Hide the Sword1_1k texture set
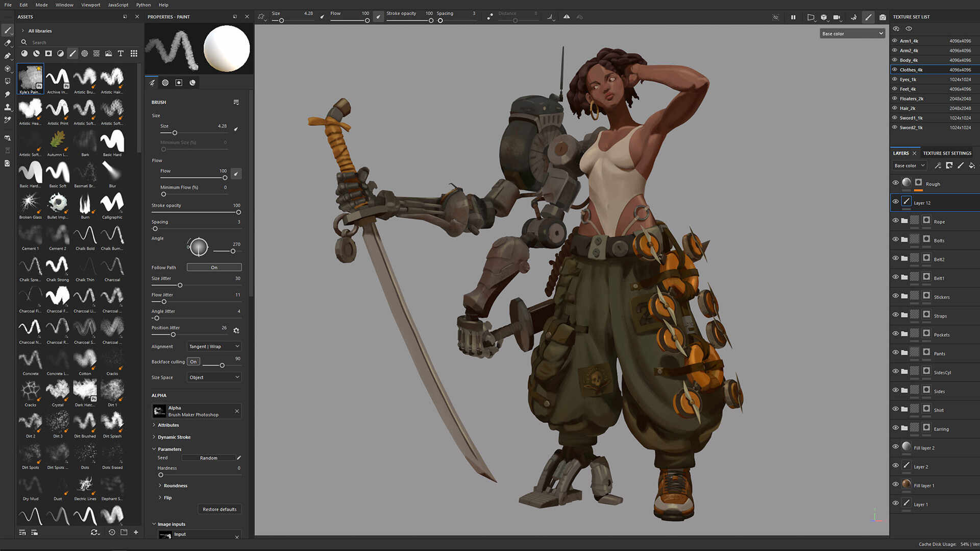This screenshot has width=980, height=551. coord(894,117)
